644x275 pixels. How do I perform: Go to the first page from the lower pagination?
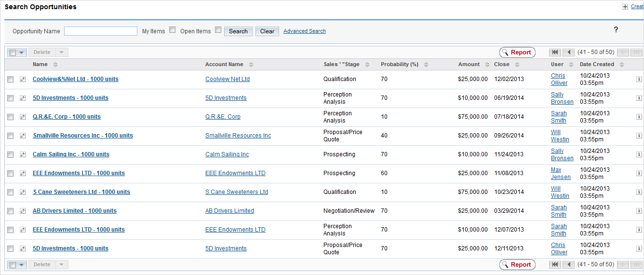[x=555, y=264]
